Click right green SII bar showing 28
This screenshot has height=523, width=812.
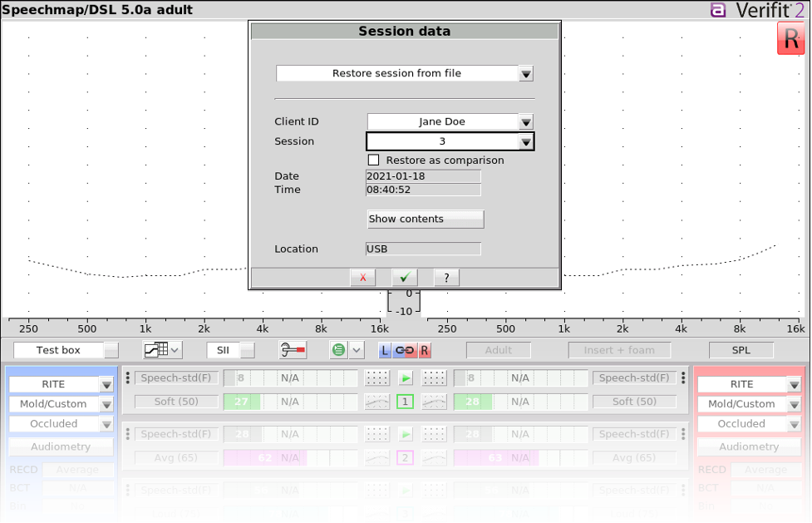(472, 402)
